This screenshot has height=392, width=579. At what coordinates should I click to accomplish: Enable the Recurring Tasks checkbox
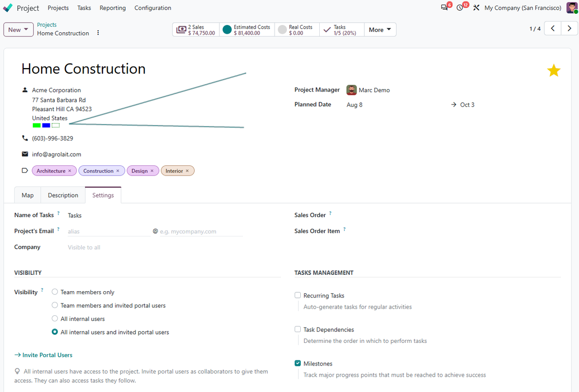298,295
